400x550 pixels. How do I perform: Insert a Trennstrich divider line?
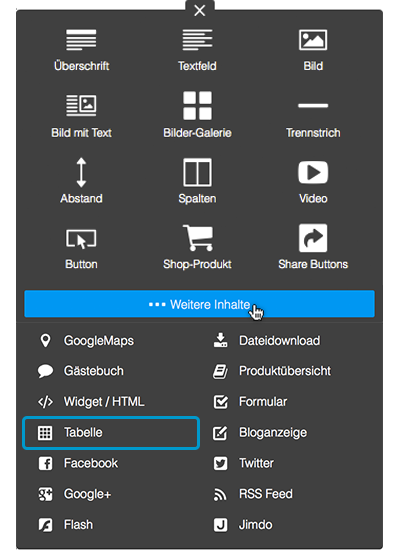point(313,119)
